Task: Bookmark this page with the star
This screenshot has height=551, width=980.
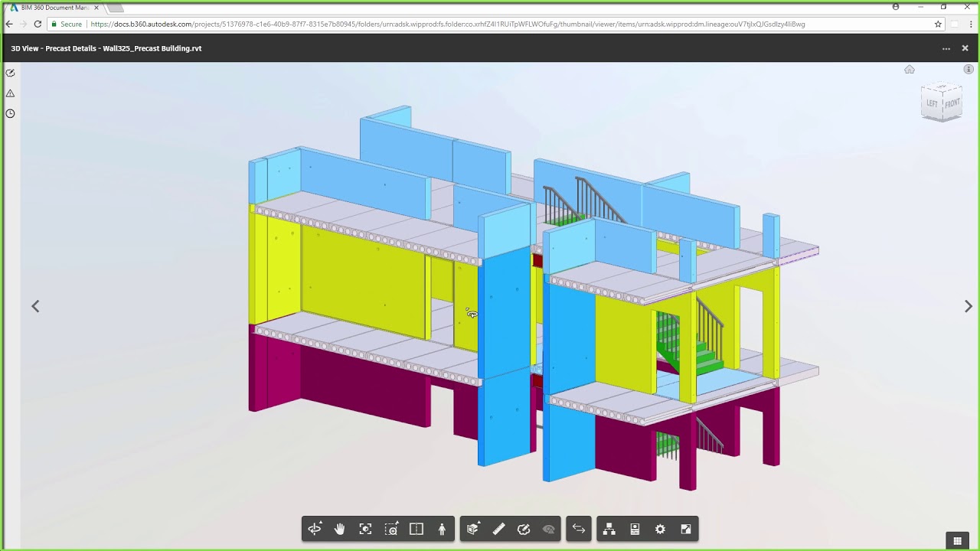Action: pos(938,24)
